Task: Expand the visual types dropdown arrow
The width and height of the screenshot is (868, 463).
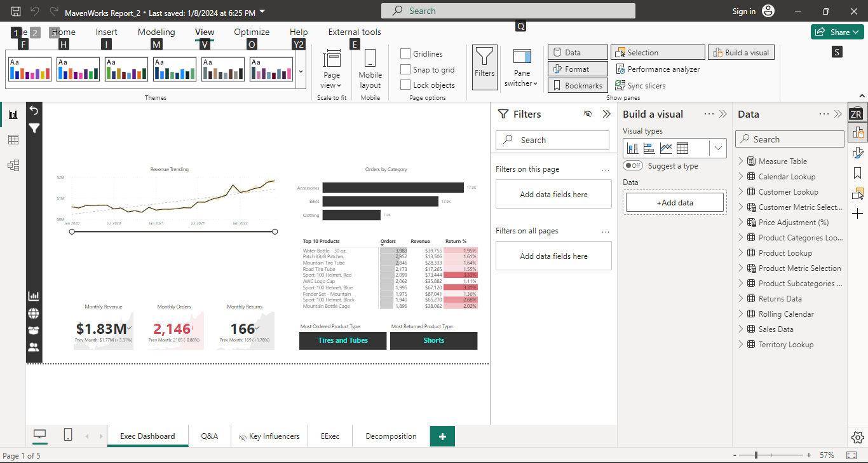Action: coord(718,148)
